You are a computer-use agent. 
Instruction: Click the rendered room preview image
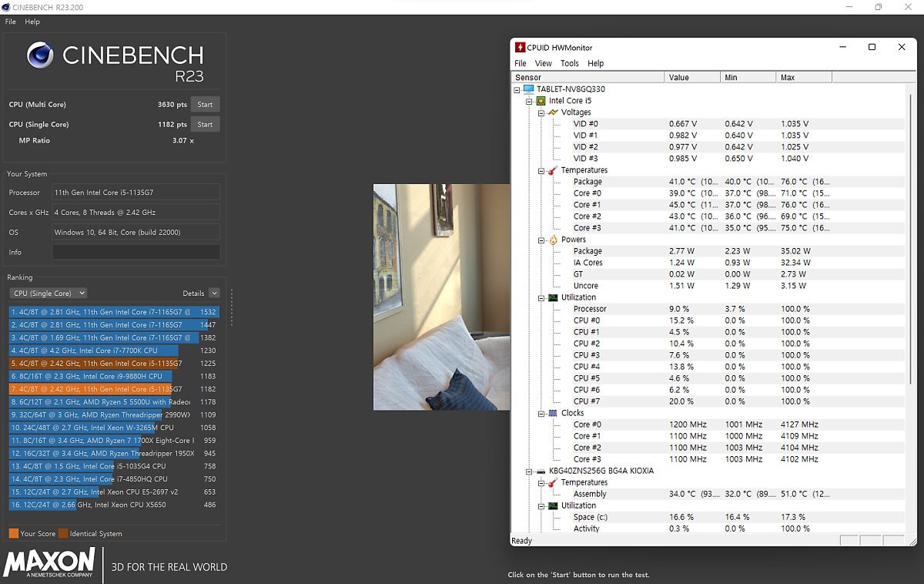(x=442, y=297)
